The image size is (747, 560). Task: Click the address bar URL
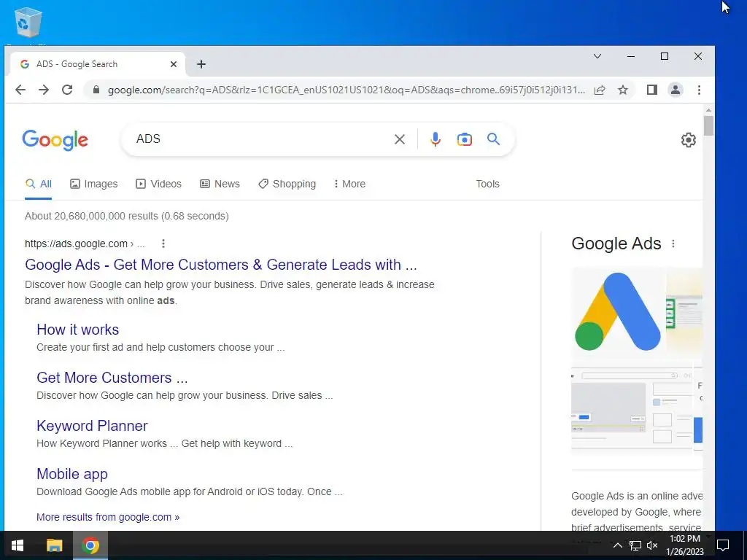347,90
